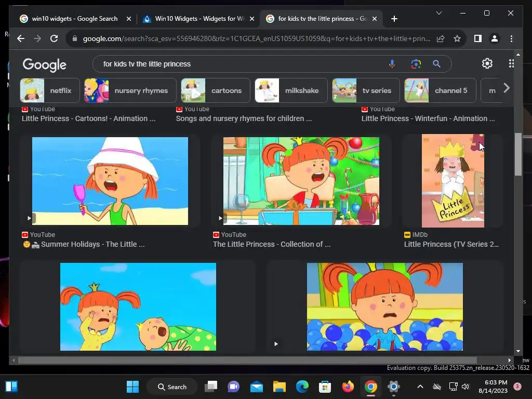Share this page from the address bar

[441, 38]
